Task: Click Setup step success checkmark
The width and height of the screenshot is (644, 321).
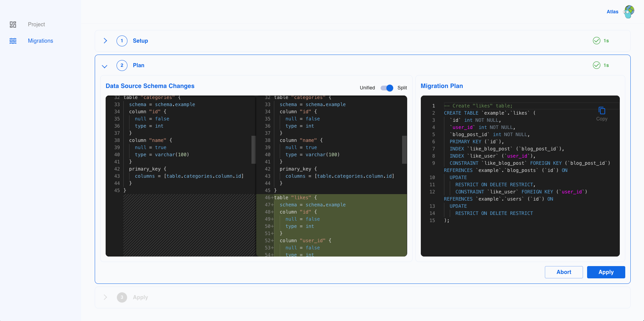Action: [597, 41]
